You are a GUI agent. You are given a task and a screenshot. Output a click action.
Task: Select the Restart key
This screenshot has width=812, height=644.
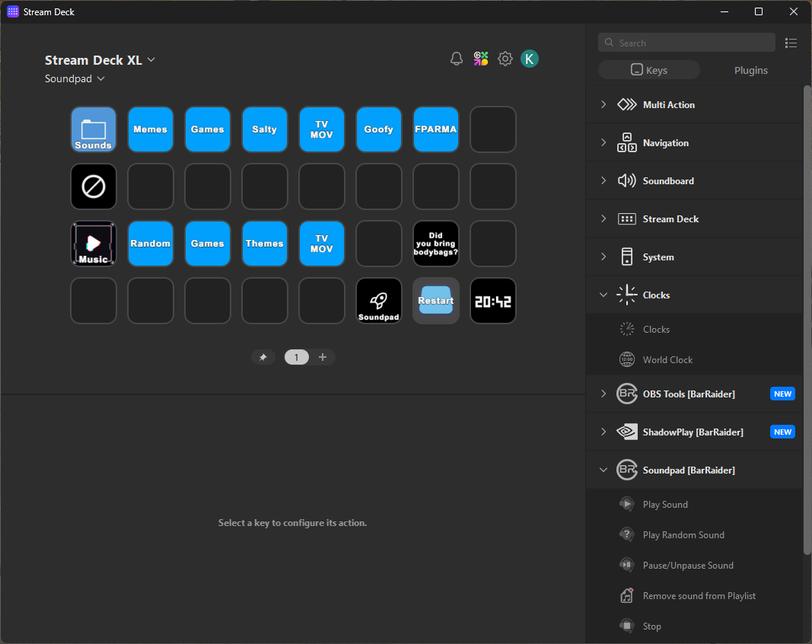pos(435,301)
